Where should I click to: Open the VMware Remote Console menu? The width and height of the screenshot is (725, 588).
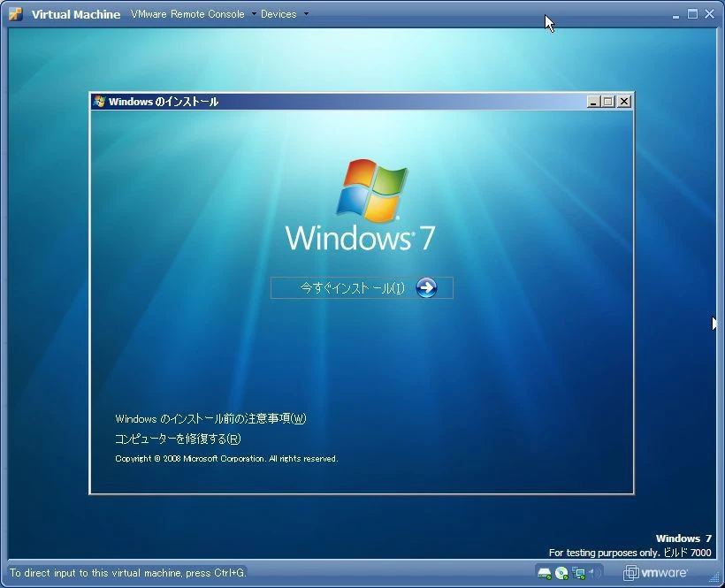coord(187,14)
